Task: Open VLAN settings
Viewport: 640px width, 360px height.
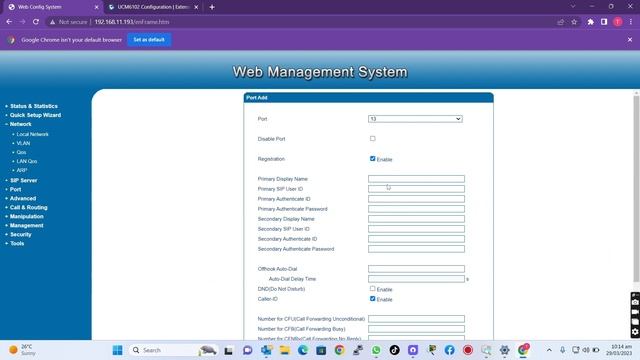Action: 23,143
